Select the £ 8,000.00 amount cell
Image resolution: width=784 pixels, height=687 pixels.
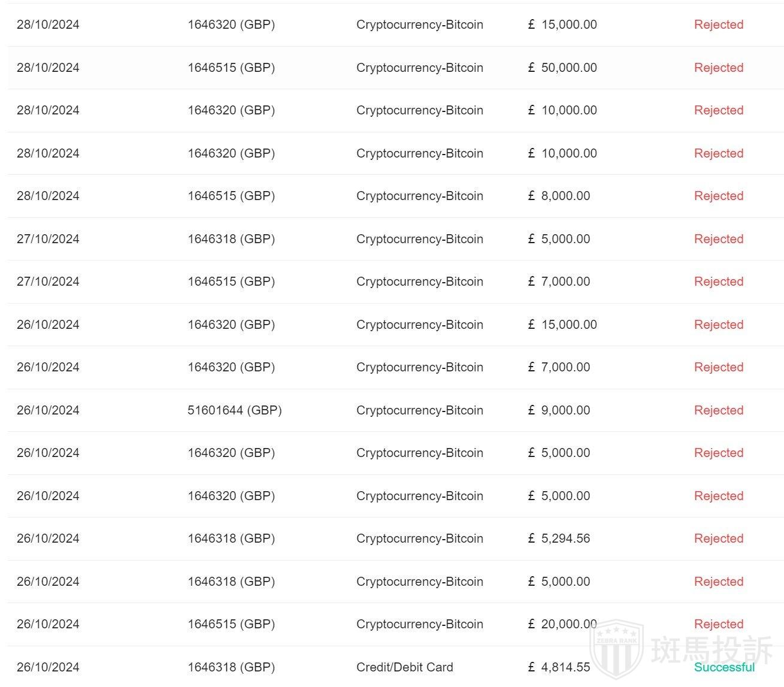(559, 196)
